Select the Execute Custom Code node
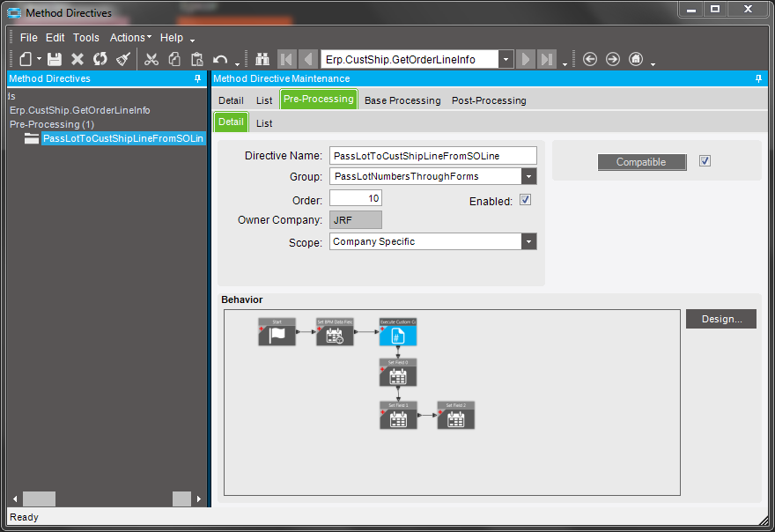 [x=398, y=332]
